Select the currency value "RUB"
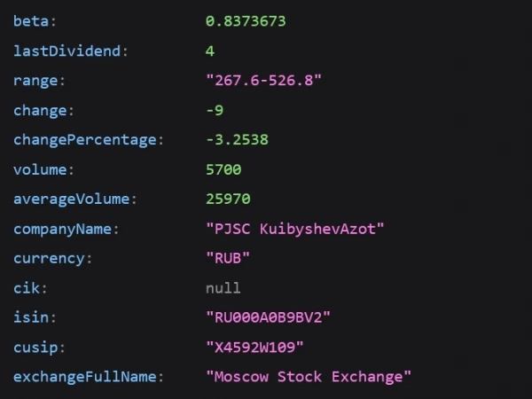 [x=228, y=259]
